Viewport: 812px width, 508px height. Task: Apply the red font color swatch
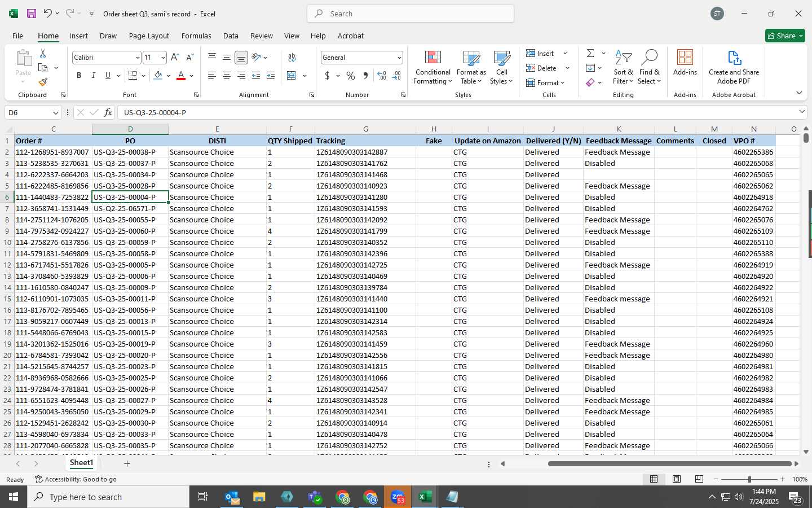181,76
